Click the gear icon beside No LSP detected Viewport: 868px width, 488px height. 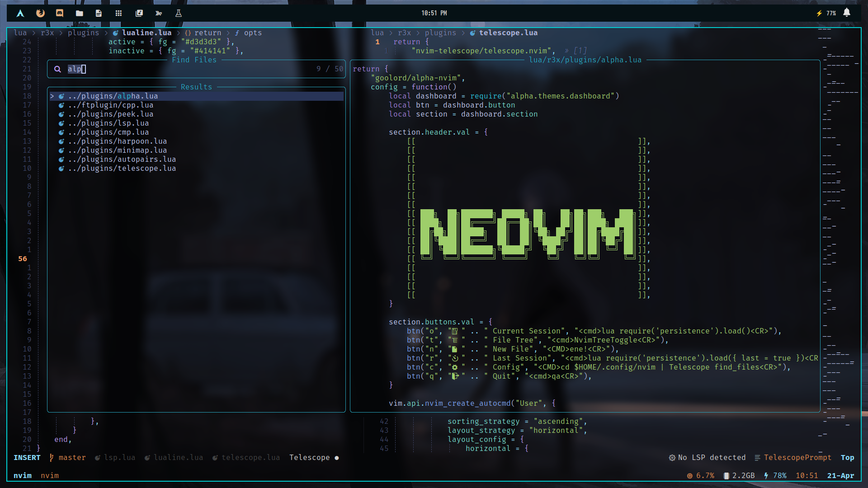[672, 458]
